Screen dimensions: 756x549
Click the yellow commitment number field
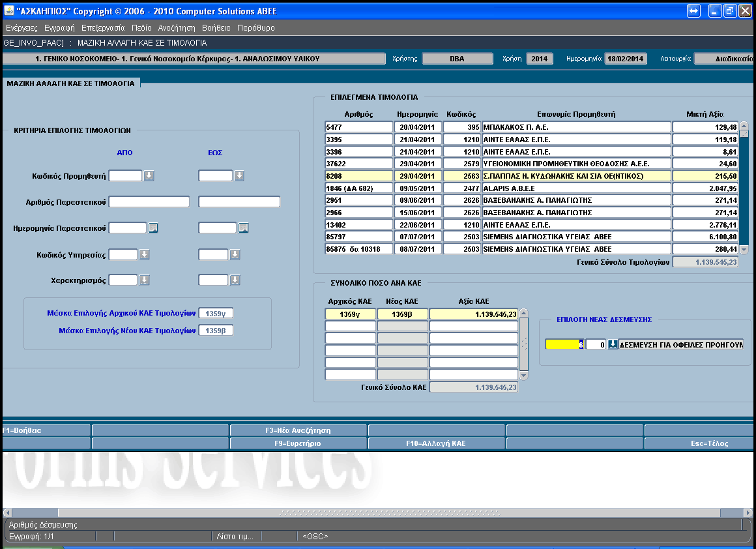point(564,344)
